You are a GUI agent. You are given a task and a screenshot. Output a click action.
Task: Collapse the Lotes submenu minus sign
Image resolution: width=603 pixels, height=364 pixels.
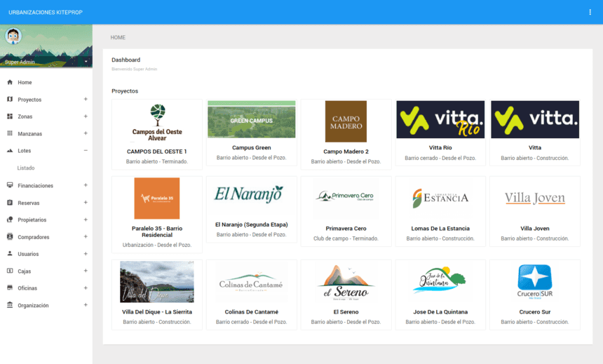click(86, 151)
